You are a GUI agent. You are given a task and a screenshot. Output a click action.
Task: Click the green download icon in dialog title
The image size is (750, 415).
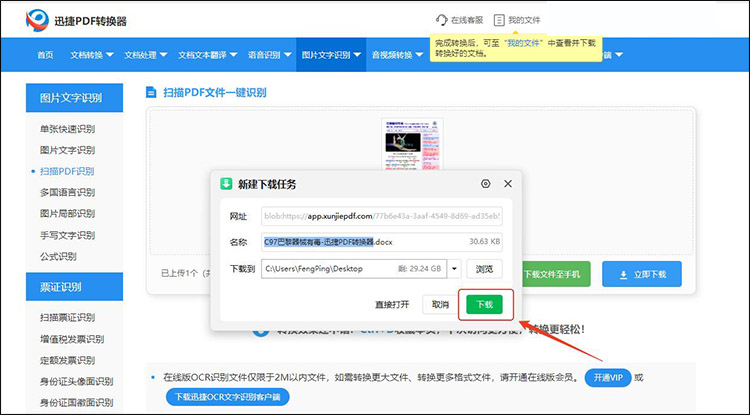click(226, 184)
